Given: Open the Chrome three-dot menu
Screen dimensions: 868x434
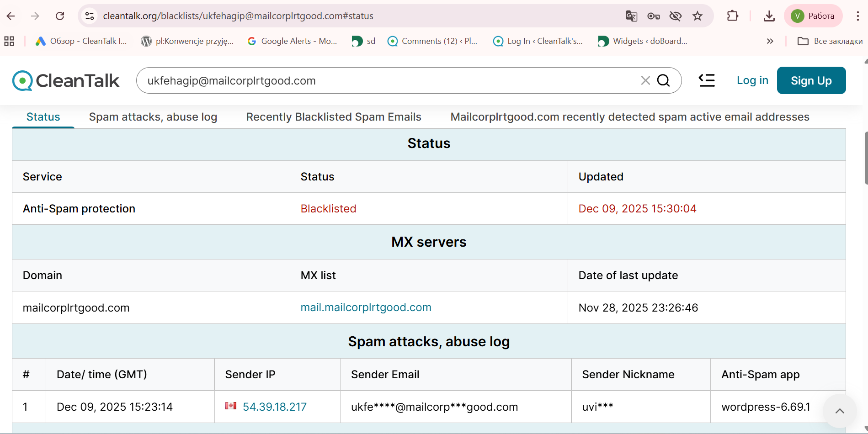Looking at the screenshot, I should click(857, 16).
